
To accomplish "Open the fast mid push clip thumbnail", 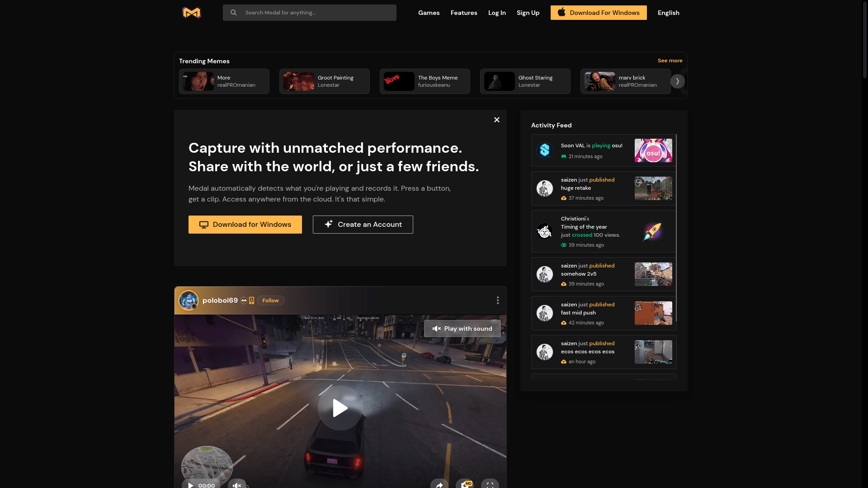I will 653,313.
